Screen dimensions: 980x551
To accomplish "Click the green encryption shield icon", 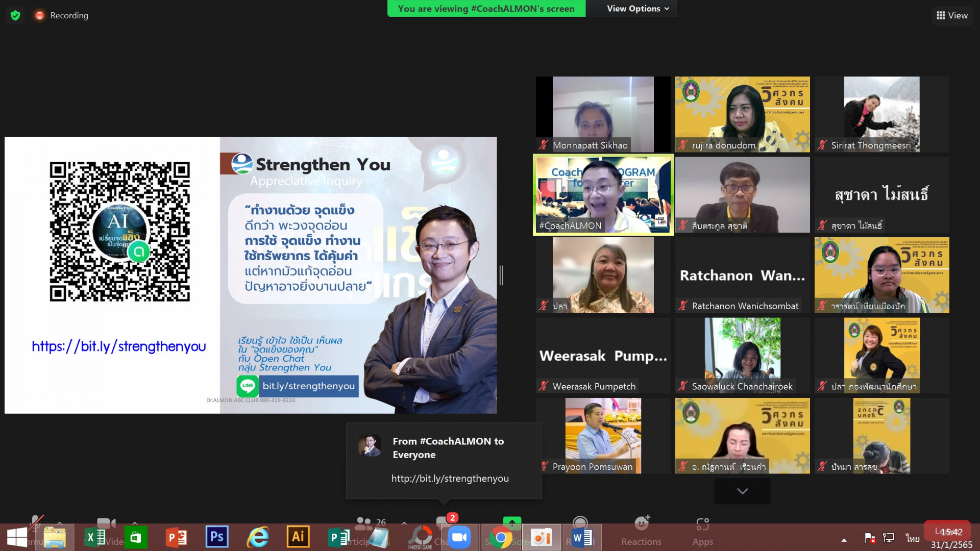I will (x=15, y=15).
